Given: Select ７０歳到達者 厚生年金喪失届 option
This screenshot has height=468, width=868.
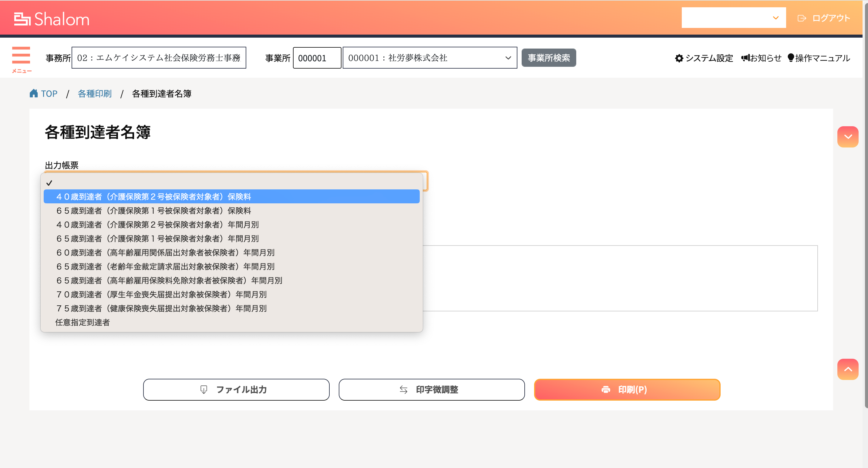Looking at the screenshot, I should click(x=231, y=295).
